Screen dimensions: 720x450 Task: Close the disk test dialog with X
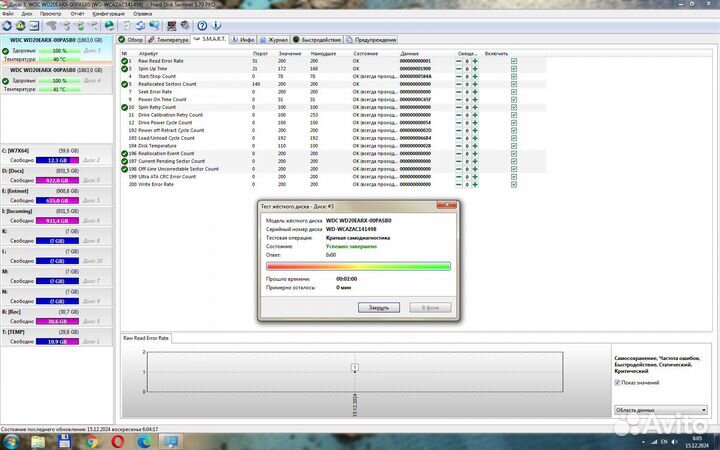click(x=446, y=205)
